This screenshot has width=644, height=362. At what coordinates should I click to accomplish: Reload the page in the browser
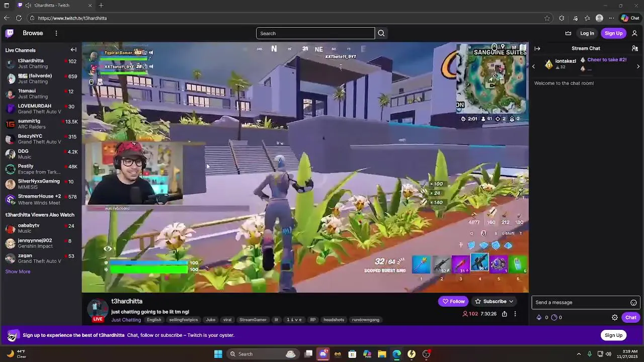[x=19, y=18]
